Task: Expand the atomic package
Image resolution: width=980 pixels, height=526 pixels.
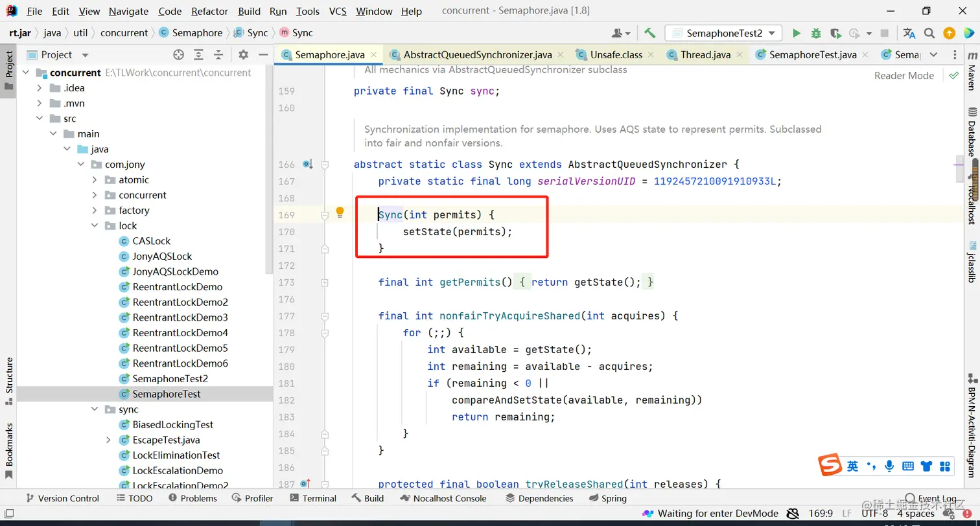Action: [x=95, y=180]
